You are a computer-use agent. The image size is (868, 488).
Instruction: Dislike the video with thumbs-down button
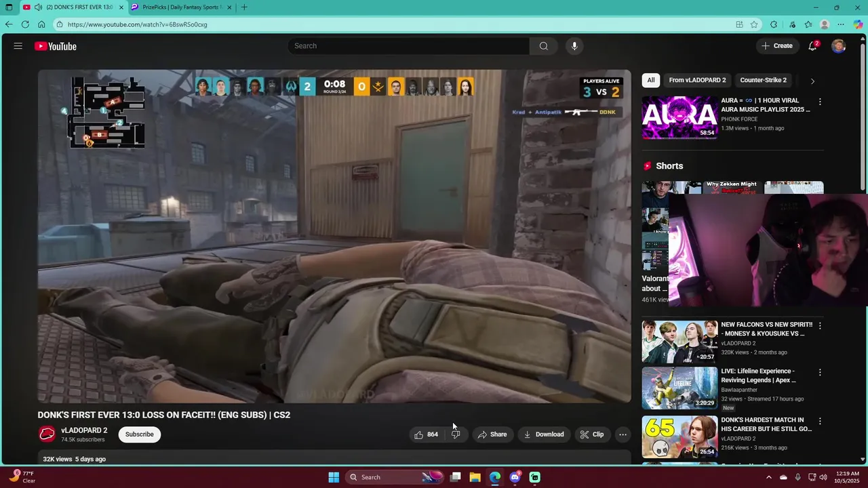(456, 434)
